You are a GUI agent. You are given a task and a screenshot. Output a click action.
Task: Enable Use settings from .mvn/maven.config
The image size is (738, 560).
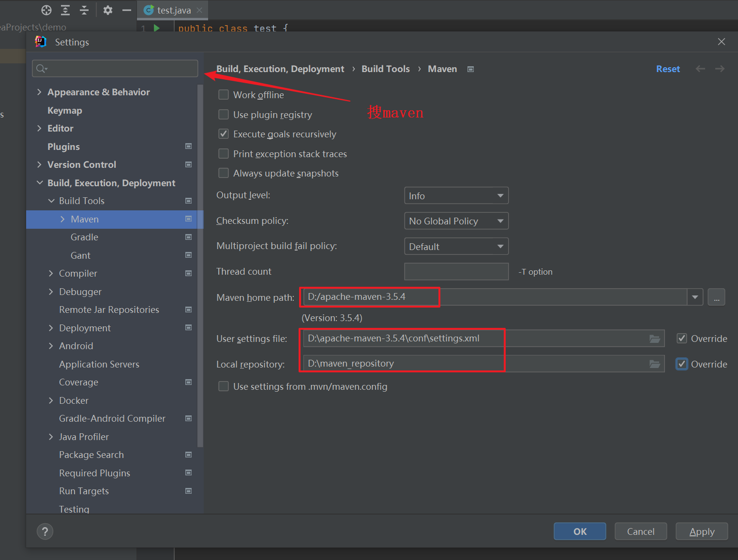tap(224, 386)
